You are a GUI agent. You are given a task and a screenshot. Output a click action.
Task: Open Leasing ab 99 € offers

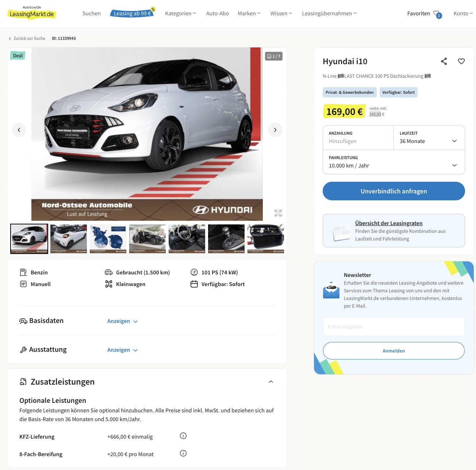pos(133,13)
